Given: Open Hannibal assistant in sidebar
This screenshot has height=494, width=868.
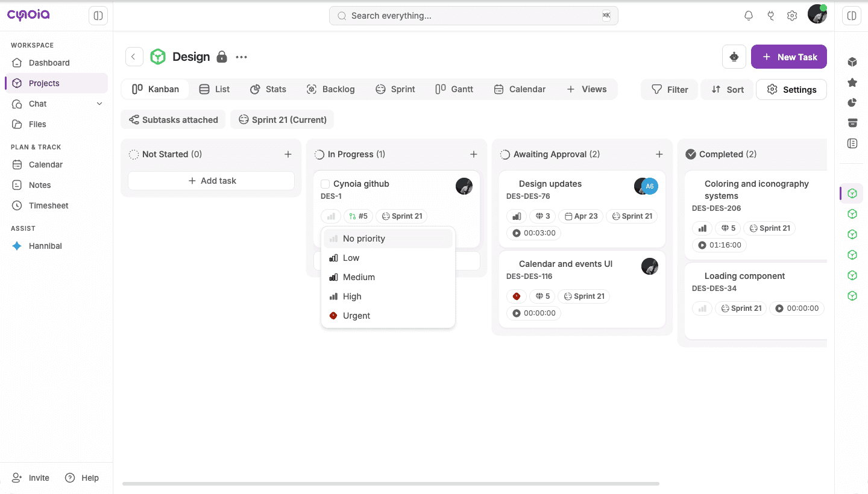Looking at the screenshot, I should point(56,246).
